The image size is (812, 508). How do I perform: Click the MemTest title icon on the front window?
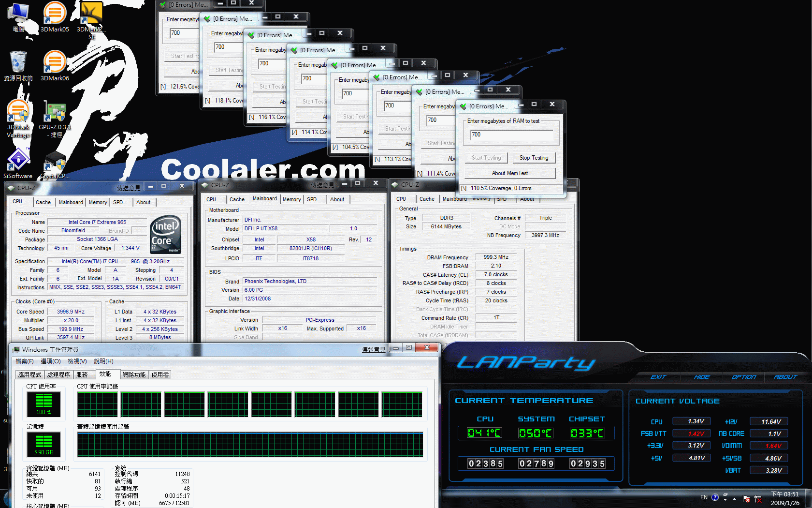click(463, 106)
